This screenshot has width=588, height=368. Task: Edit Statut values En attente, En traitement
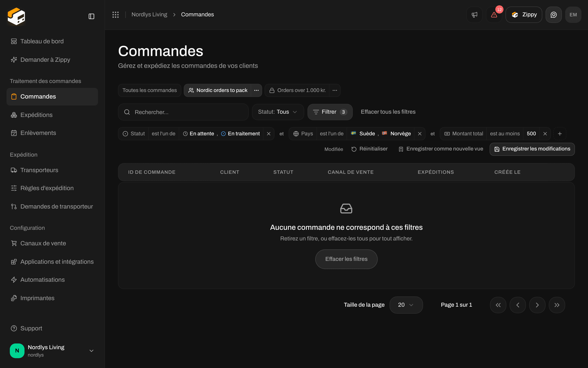click(221, 134)
